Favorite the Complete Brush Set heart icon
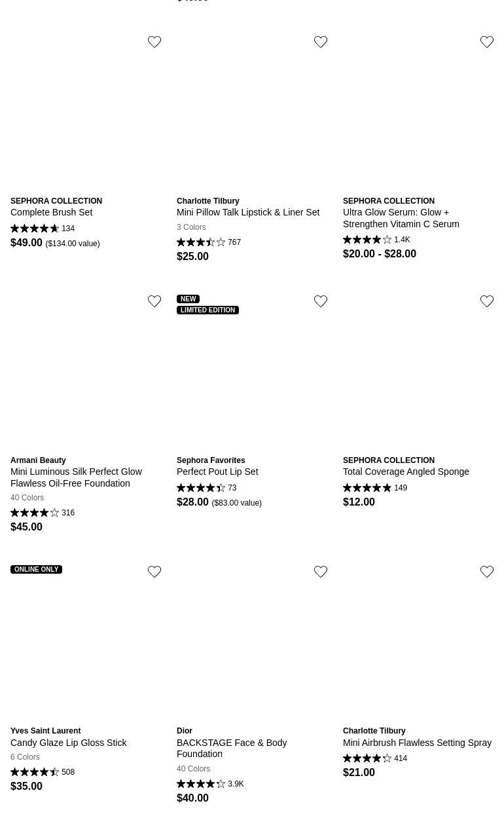The height and width of the screenshot is (816, 504). point(154,42)
